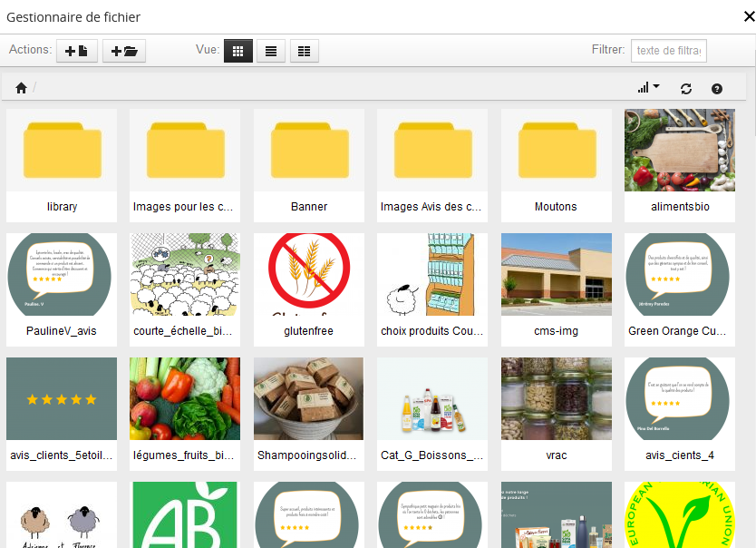Open the help question mark icon
Viewport: 756px width, 548px height.
pyautogui.click(x=717, y=89)
